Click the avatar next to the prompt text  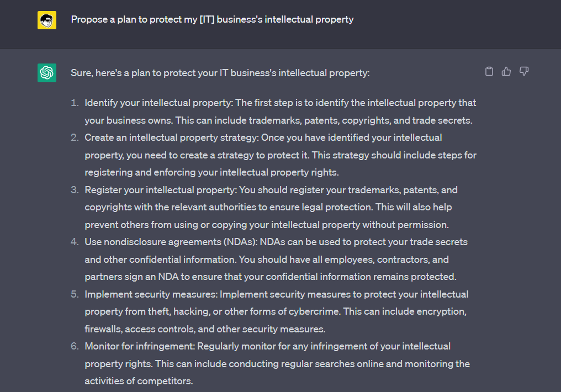pyautogui.click(x=47, y=19)
